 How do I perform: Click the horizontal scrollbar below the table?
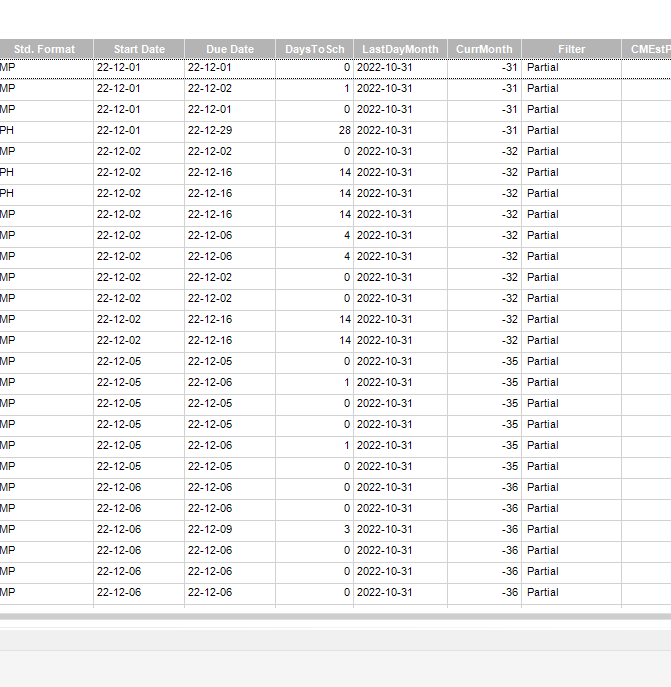(335, 616)
